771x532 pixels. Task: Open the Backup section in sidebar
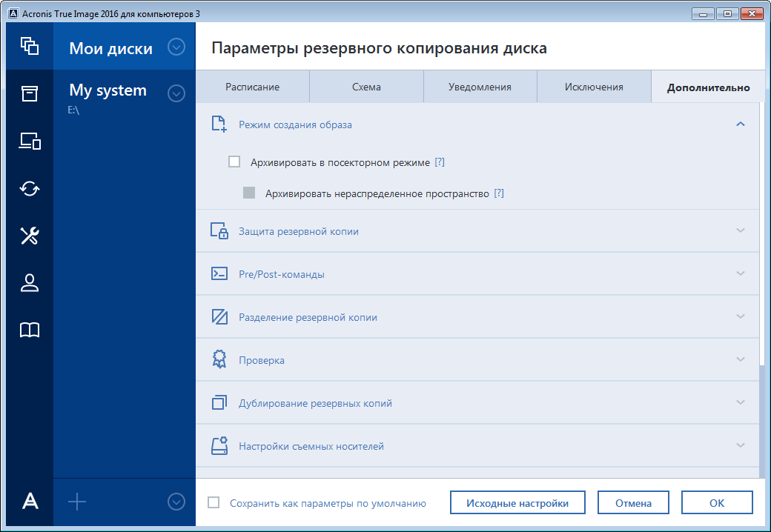pyautogui.click(x=30, y=46)
